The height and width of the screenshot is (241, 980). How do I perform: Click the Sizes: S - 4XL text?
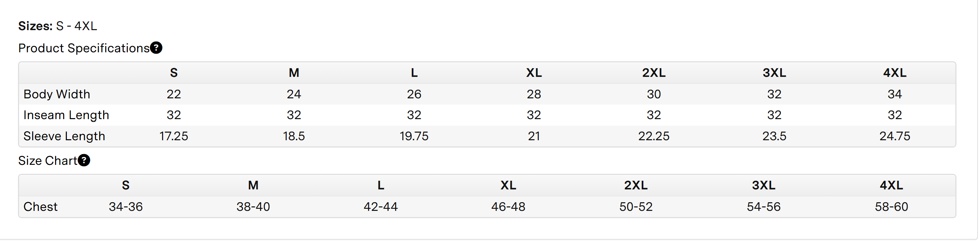(57, 26)
